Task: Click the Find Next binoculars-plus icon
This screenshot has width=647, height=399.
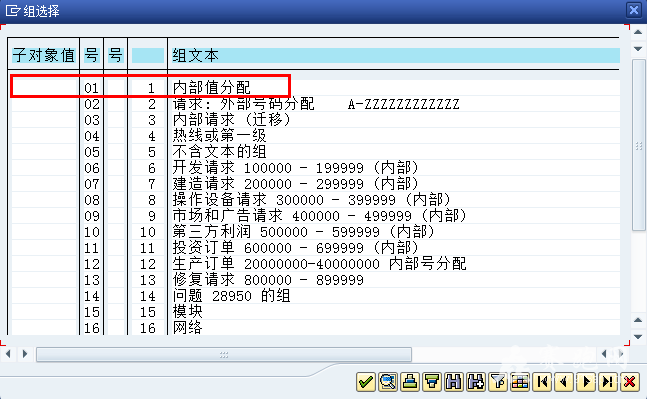Action: tap(476, 382)
